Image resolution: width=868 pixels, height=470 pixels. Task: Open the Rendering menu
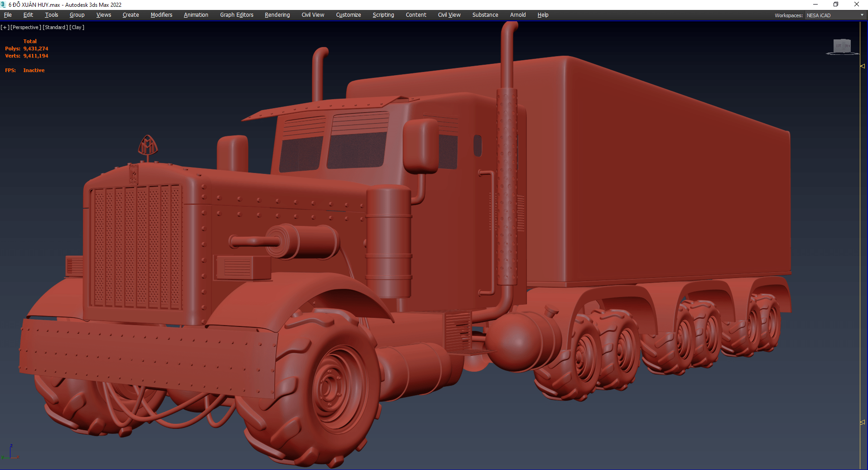pos(277,15)
